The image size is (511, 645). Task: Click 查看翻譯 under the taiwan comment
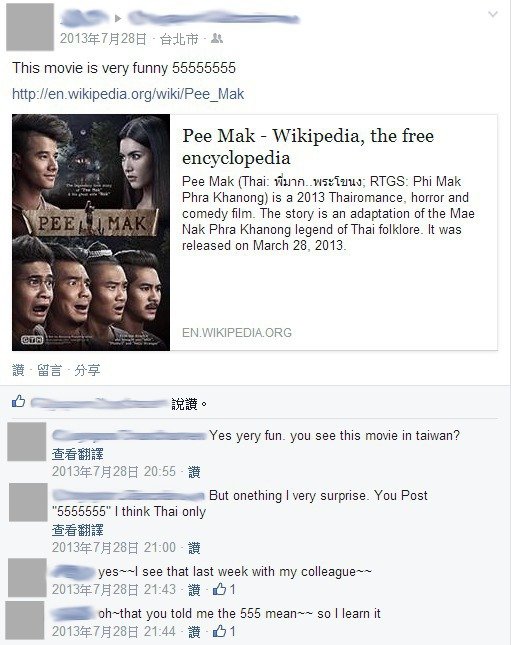pyautogui.click(x=78, y=454)
